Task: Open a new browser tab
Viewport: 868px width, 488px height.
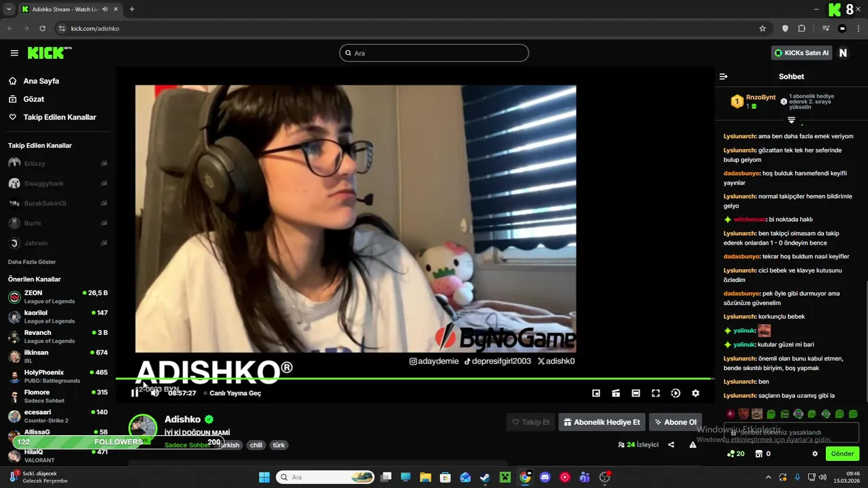Action: coord(132,9)
